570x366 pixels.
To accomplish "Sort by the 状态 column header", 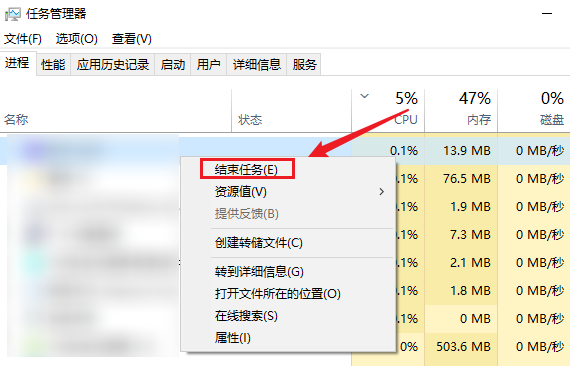I will coord(292,111).
